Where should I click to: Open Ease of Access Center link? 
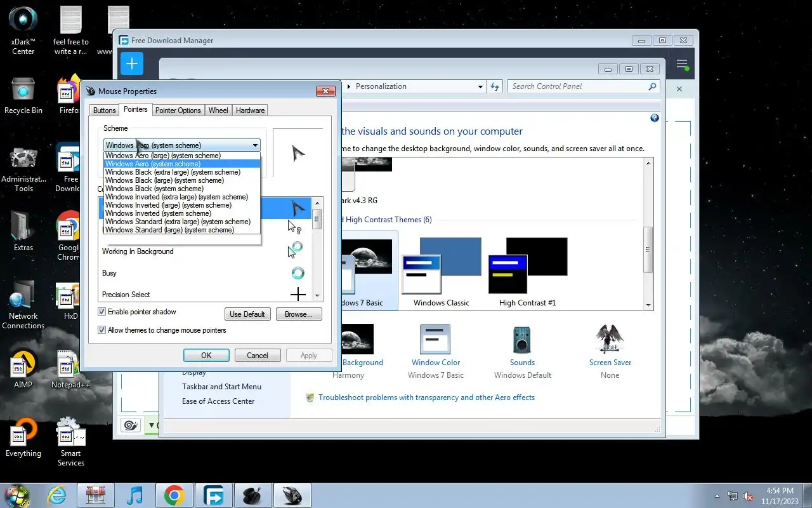[x=218, y=401]
